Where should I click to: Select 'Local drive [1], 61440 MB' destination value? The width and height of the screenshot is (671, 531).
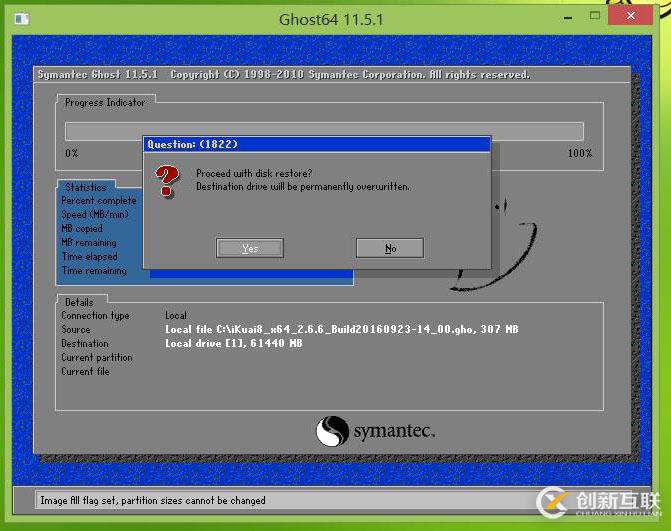coord(234,343)
